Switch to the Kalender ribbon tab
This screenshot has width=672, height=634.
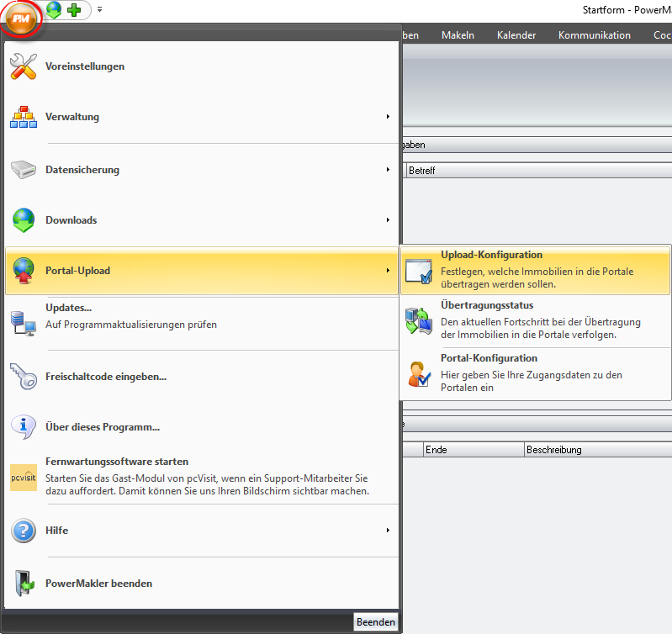pyautogui.click(x=516, y=35)
